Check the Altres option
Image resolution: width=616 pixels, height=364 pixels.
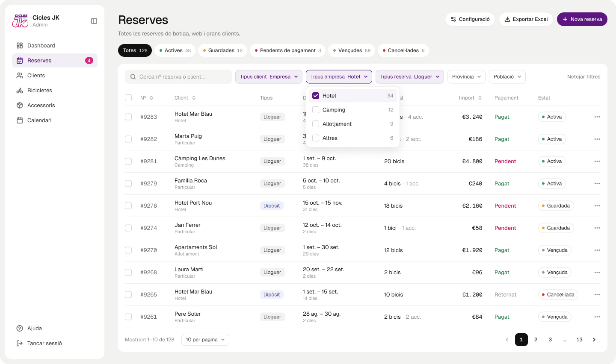pos(316,138)
